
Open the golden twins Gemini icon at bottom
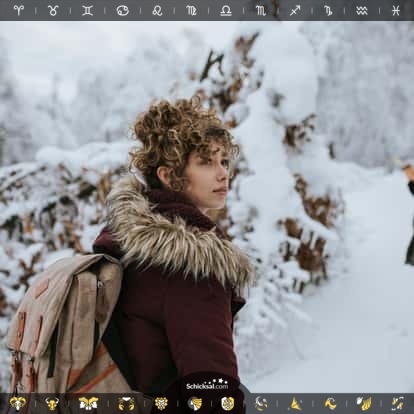coord(88,403)
